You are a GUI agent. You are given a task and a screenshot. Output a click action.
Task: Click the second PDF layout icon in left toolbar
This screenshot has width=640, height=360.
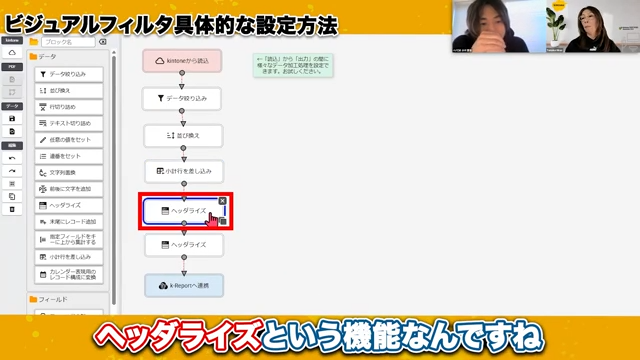click(12, 92)
